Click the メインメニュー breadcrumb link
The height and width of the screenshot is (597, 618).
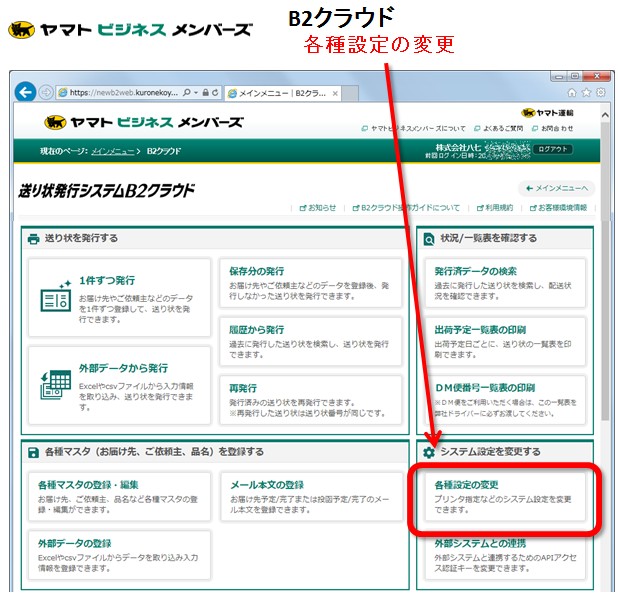[x=113, y=151]
